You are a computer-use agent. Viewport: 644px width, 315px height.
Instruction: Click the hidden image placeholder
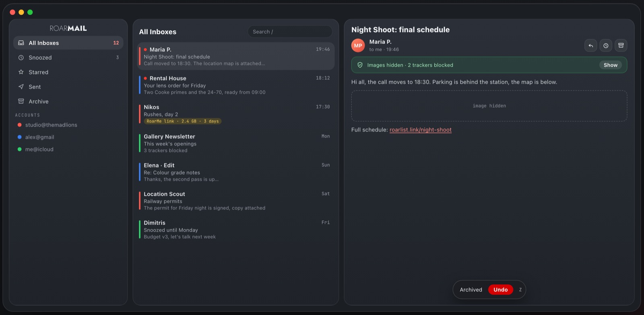pyautogui.click(x=489, y=106)
